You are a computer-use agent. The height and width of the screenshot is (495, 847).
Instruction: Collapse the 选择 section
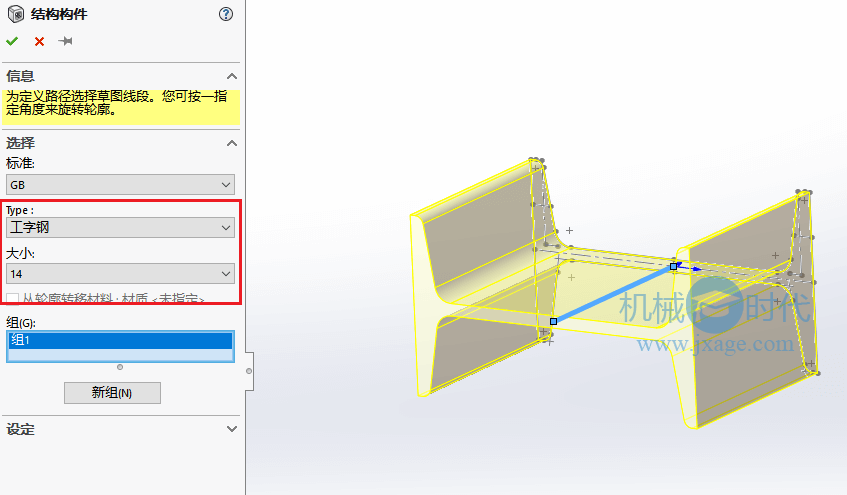(232, 143)
